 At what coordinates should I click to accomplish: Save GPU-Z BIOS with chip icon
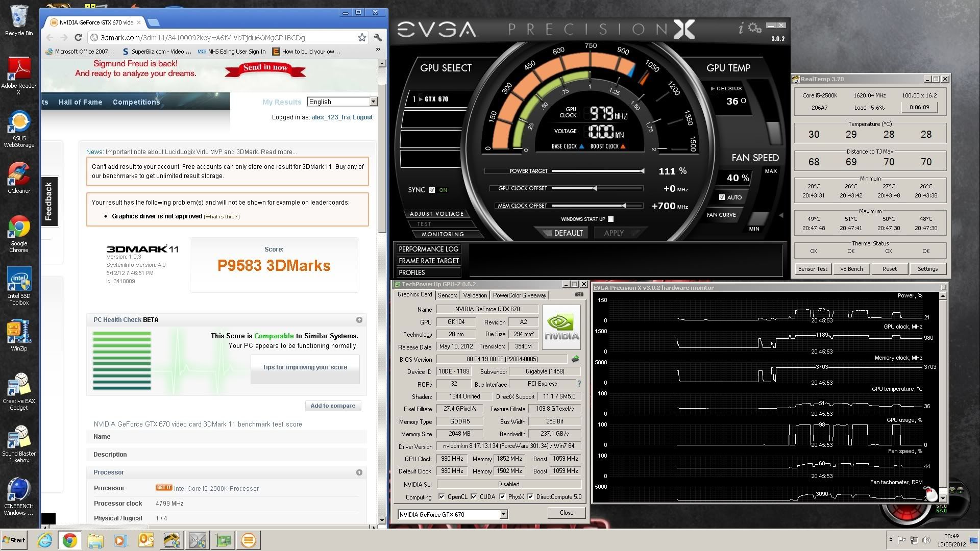point(575,359)
